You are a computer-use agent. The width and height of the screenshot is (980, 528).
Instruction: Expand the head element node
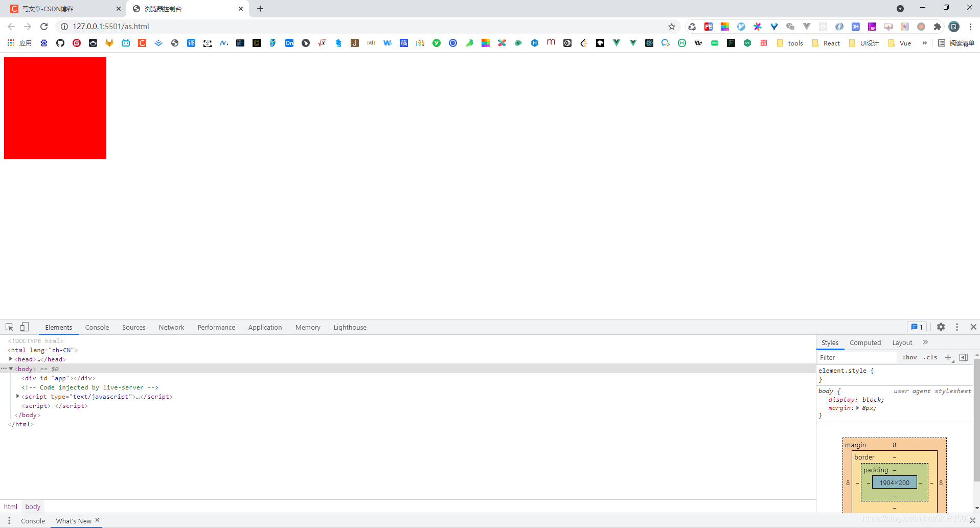coord(11,359)
